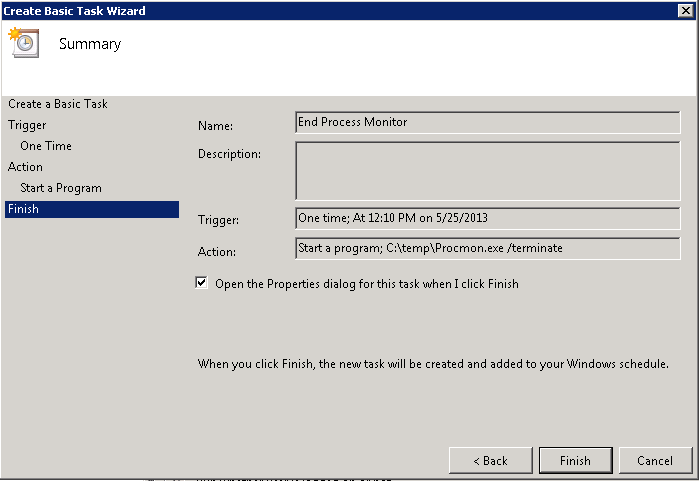Click the Action field with Procmon.exe path
The image size is (699, 481).
[x=487, y=247]
